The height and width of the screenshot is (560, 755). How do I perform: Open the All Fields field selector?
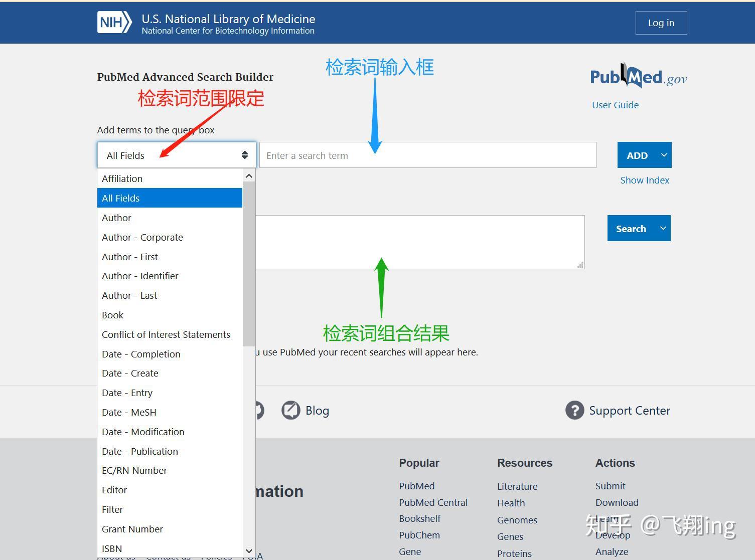click(177, 155)
